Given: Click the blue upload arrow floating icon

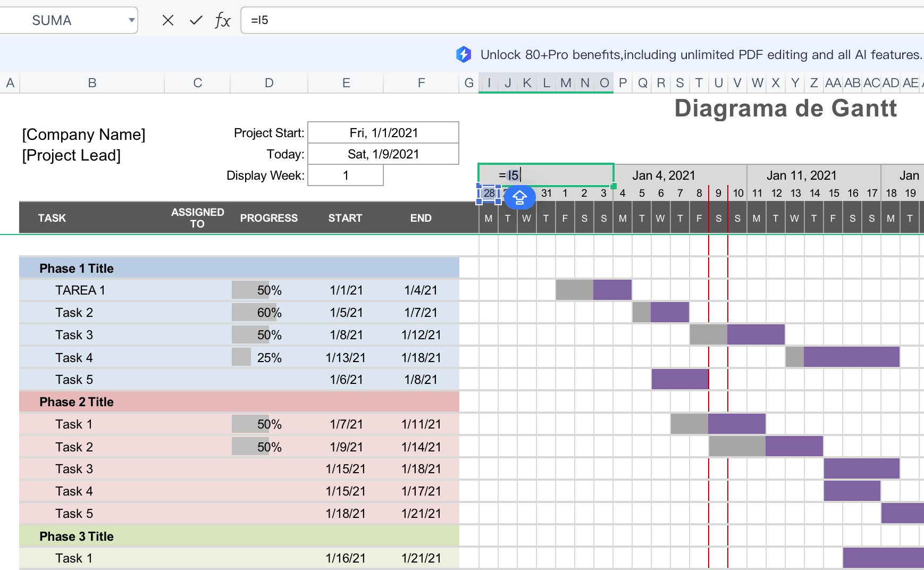Looking at the screenshot, I should point(519,197).
